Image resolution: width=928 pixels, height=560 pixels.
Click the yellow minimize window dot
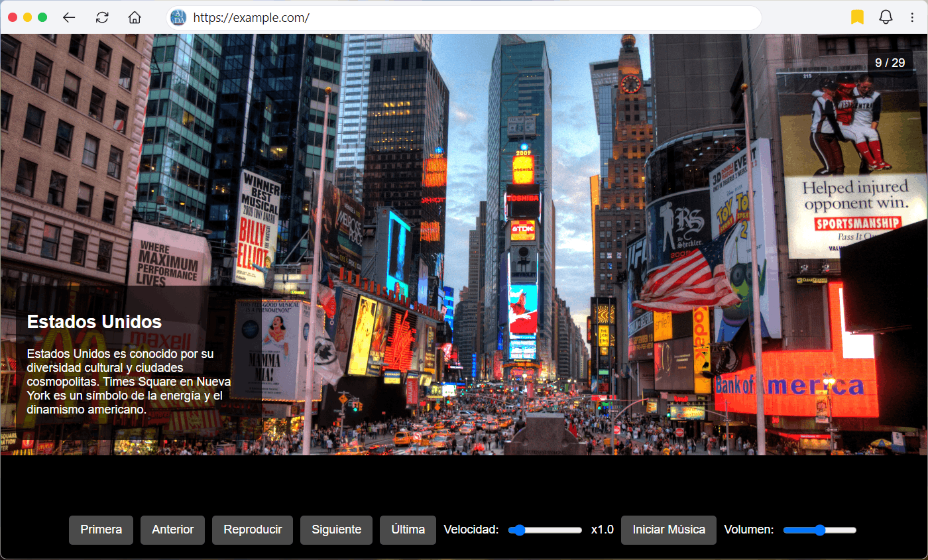tap(28, 18)
